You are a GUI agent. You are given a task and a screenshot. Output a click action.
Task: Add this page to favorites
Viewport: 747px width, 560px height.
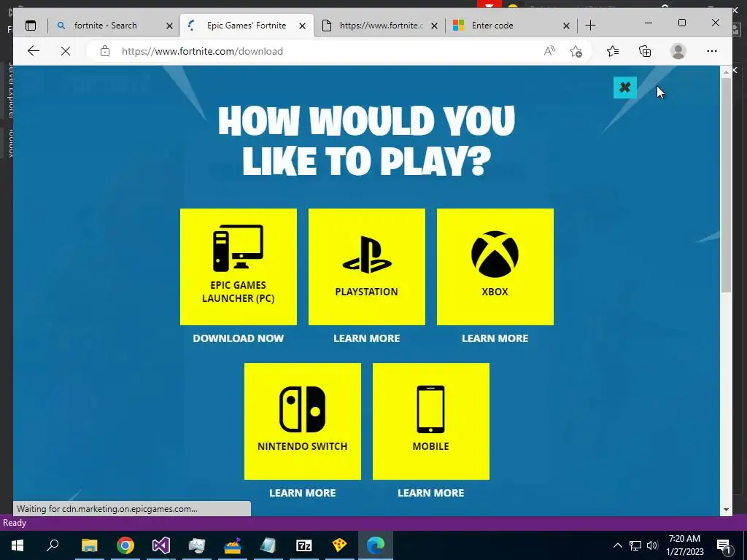coord(576,51)
